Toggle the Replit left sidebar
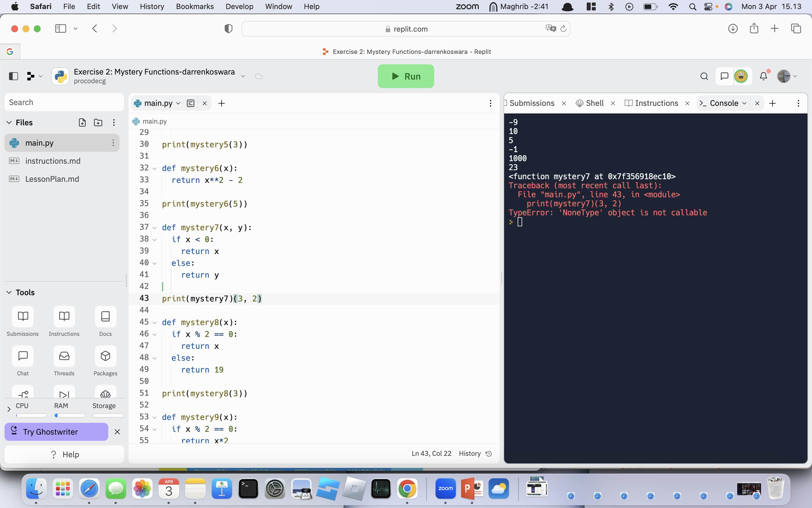 [x=14, y=76]
